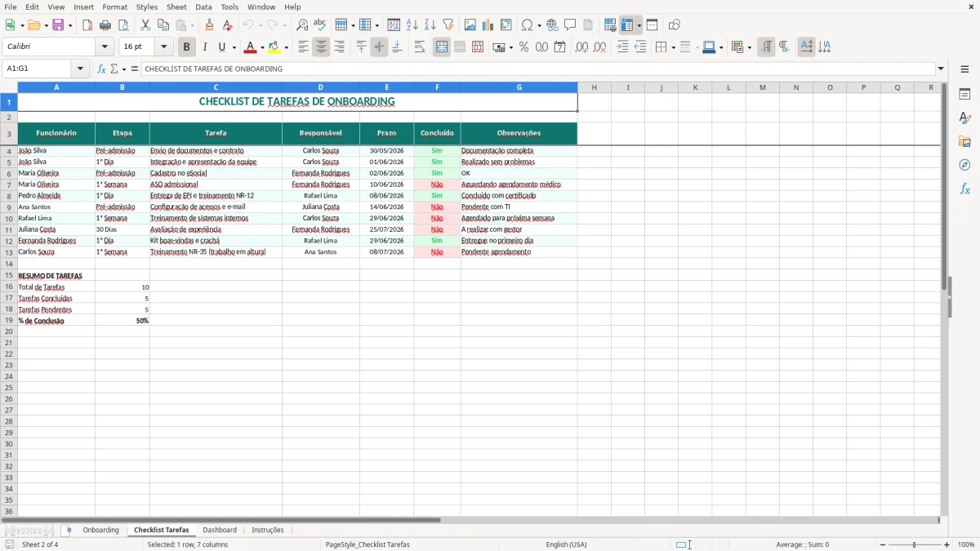Click the formula input line

539,69
